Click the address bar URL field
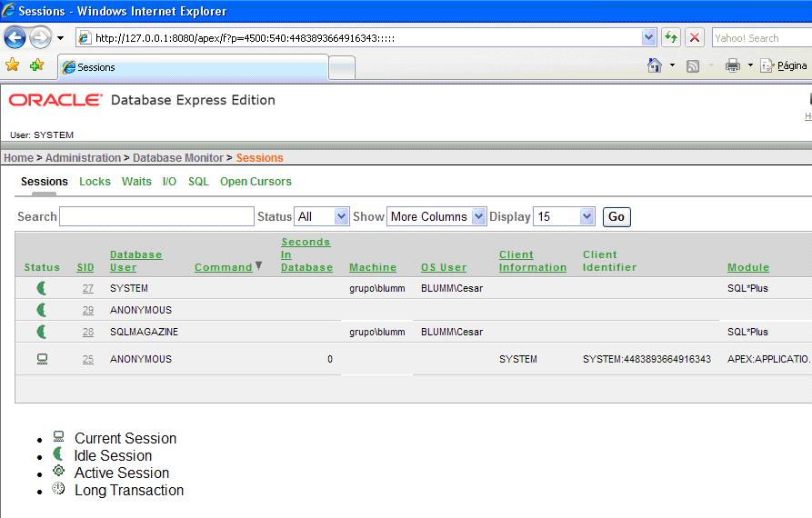This screenshot has width=812, height=518. (359, 38)
